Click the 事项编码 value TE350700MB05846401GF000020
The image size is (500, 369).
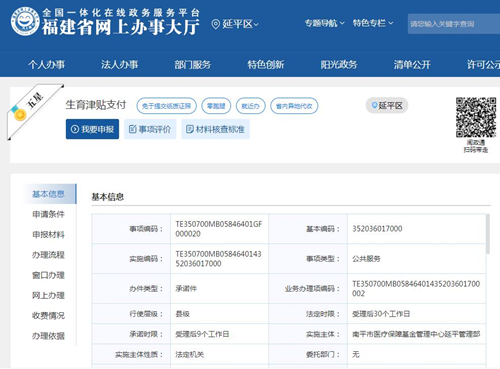[x=219, y=229]
